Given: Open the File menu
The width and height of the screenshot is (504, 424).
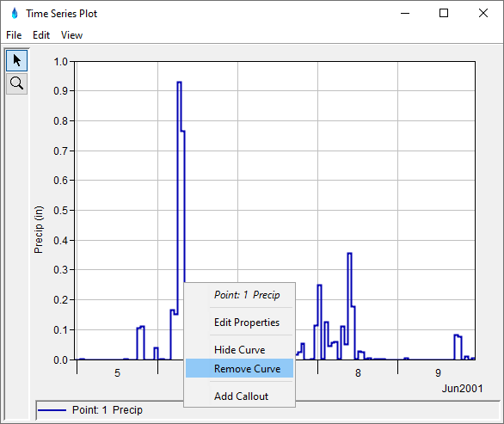Looking at the screenshot, I should point(14,35).
